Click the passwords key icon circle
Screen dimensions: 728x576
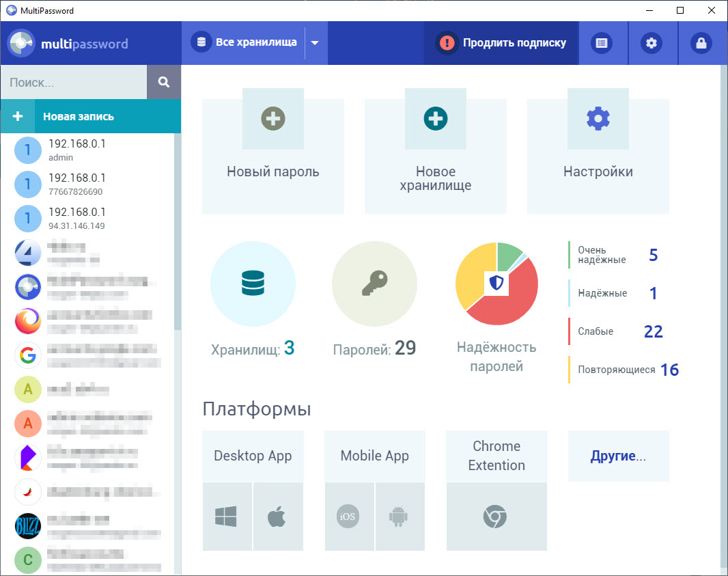pyautogui.click(x=375, y=284)
